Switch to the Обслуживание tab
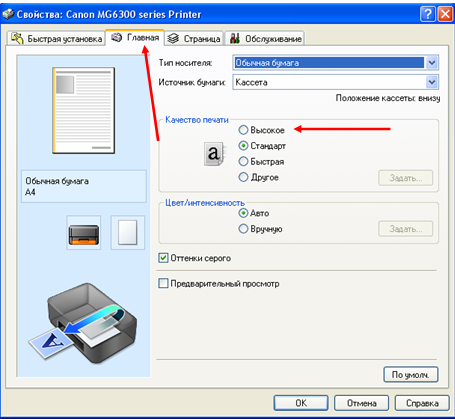The image size is (455, 419). 265,39
